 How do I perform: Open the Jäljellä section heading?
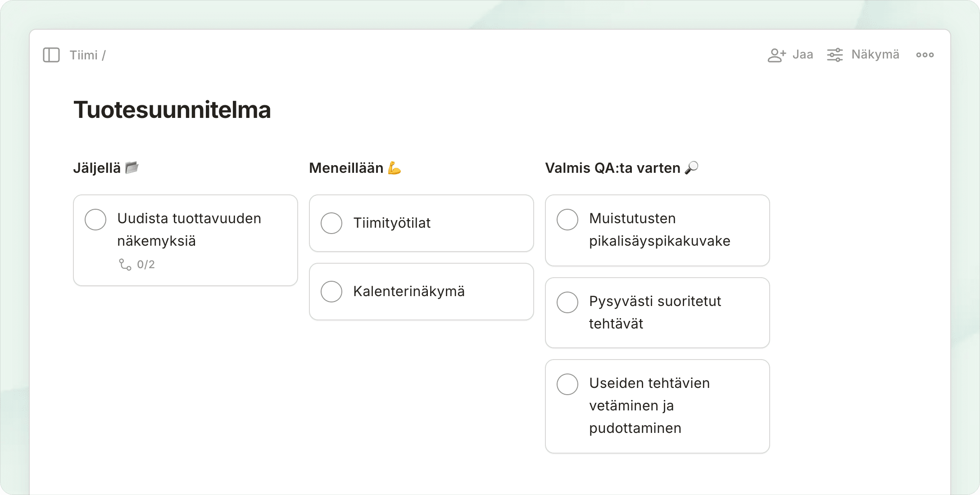click(x=97, y=168)
